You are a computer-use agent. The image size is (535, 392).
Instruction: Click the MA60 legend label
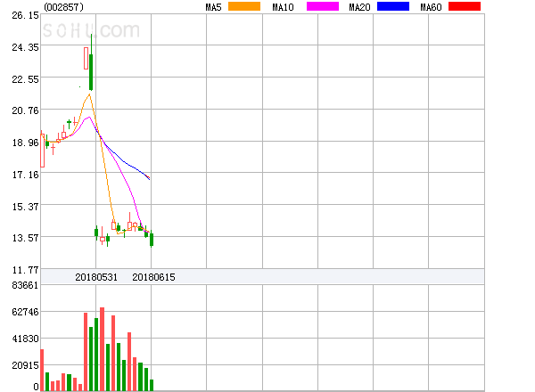pyautogui.click(x=431, y=7)
